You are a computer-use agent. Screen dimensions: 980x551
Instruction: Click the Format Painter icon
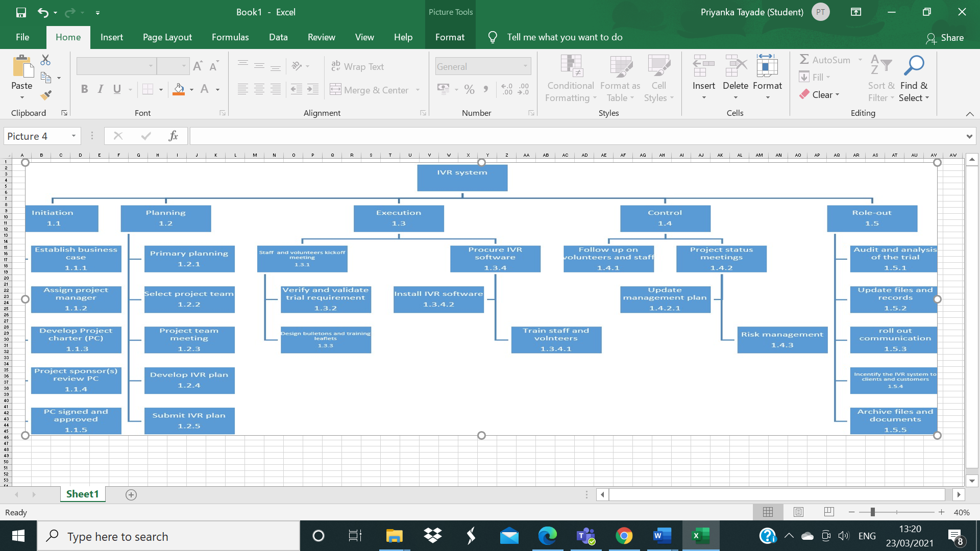point(45,95)
